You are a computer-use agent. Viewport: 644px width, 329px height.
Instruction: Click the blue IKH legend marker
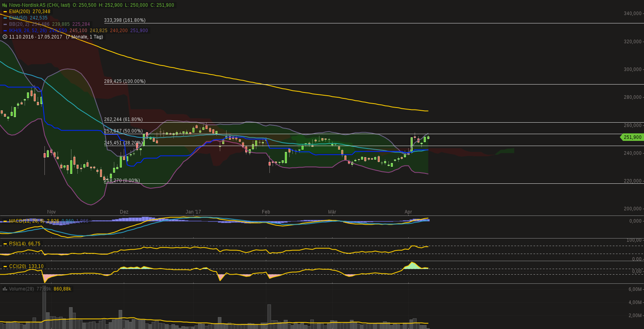click(5, 31)
